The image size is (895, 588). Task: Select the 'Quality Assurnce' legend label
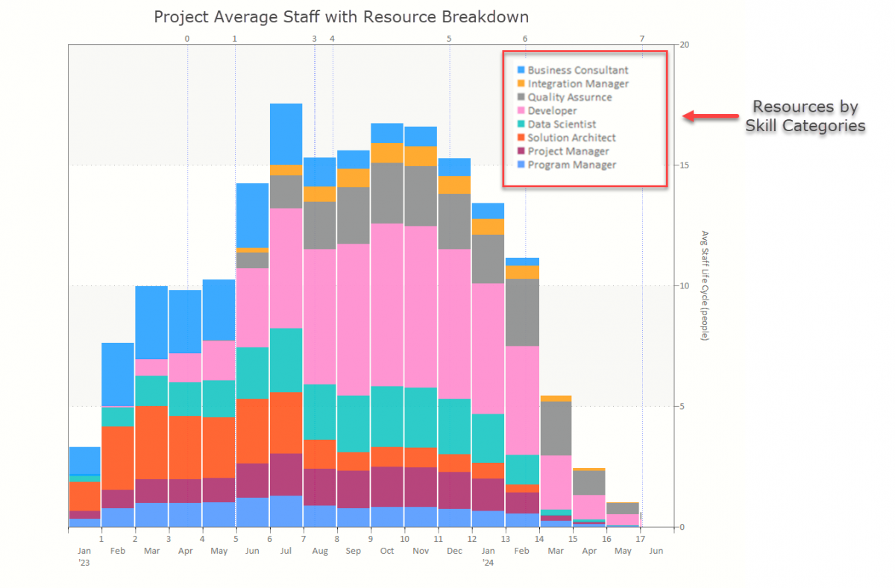pyautogui.click(x=570, y=97)
